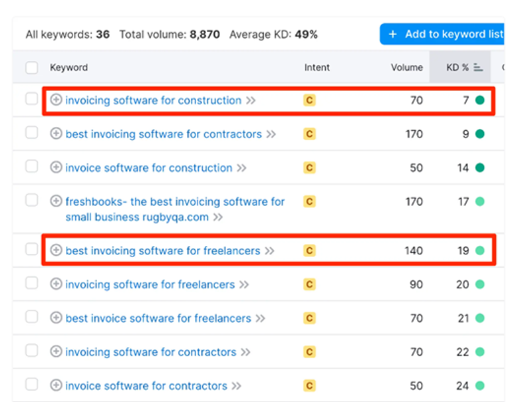Click plus icon beside 'invoicing software for freelancers'
Image resolution: width=532 pixels, height=402 pixels.
pos(56,284)
